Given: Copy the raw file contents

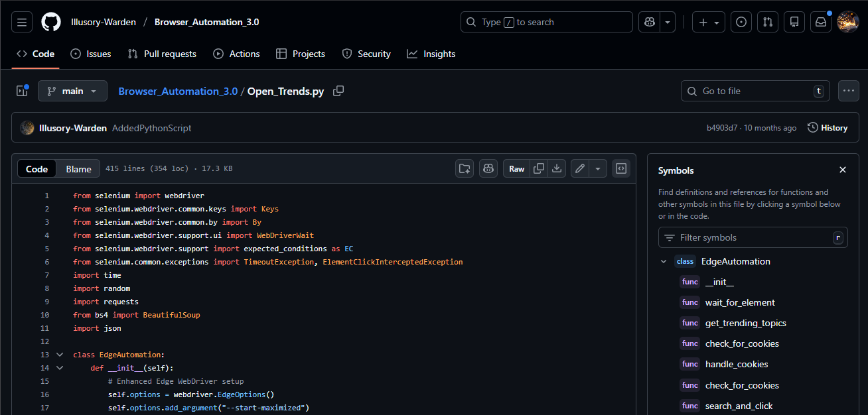Looking at the screenshot, I should click(x=538, y=168).
